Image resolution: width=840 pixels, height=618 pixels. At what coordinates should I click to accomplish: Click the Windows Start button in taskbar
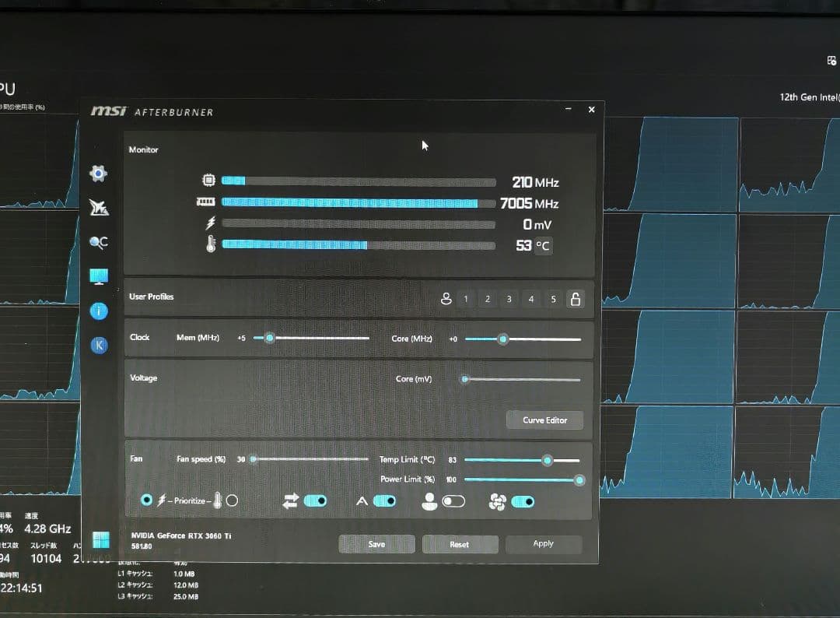pos(100,539)
